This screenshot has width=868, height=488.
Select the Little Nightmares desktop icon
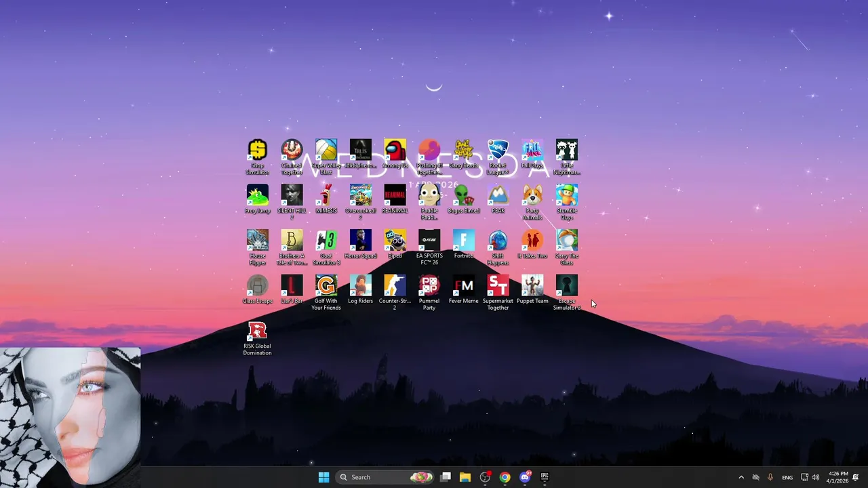(x=567, y=150)
